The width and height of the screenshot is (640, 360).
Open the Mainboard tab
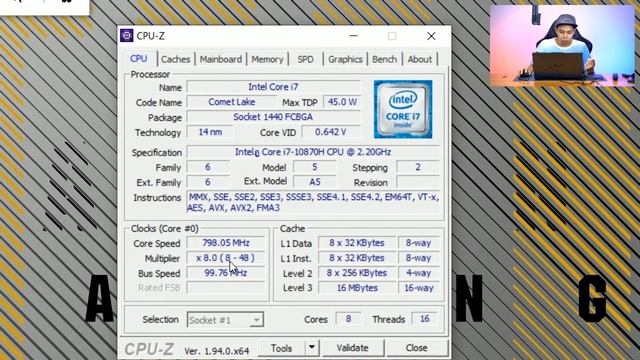[x=220, y=59]
